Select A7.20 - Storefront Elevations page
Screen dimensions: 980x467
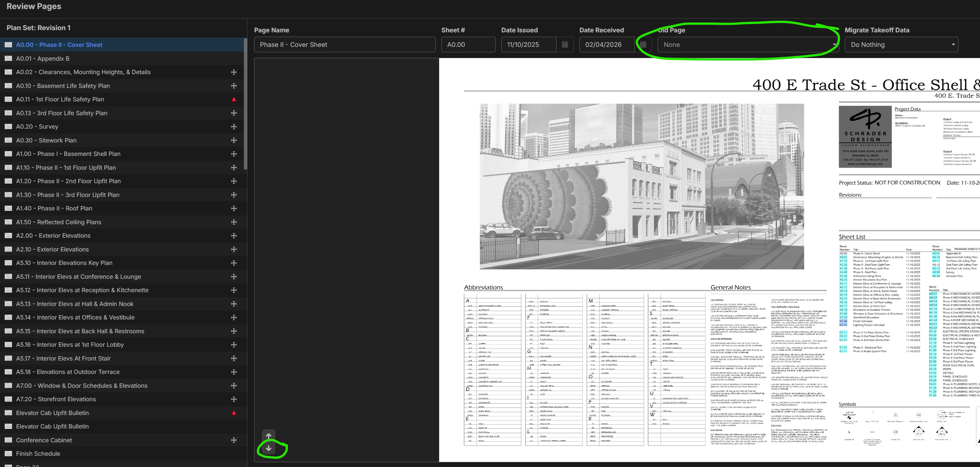[56, 399]
